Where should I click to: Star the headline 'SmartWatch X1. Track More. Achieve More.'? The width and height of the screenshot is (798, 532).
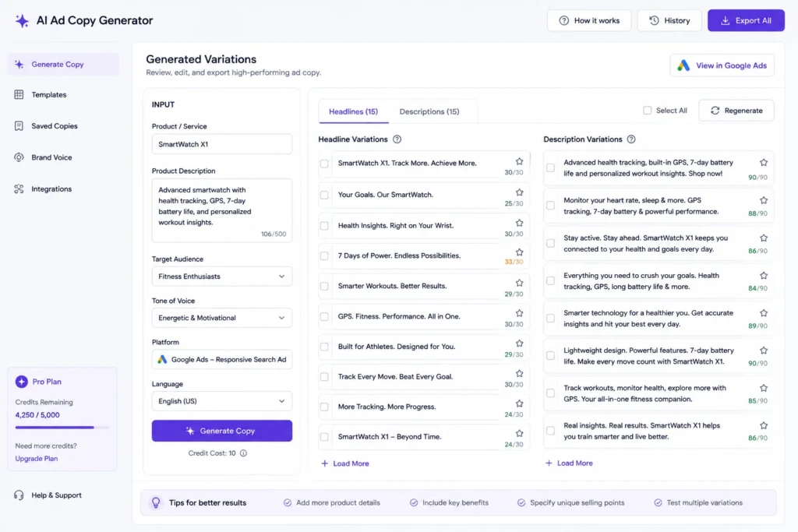(519, 161)
